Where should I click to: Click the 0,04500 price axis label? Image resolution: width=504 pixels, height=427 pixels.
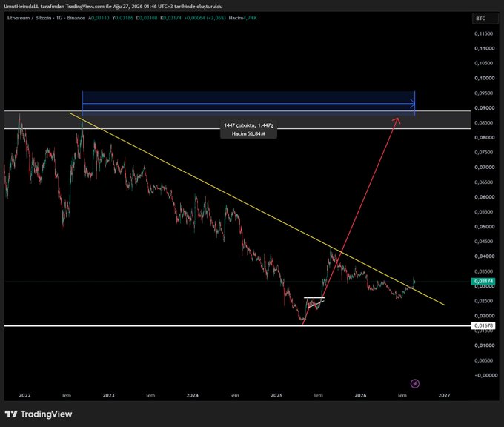pos(484,241)
